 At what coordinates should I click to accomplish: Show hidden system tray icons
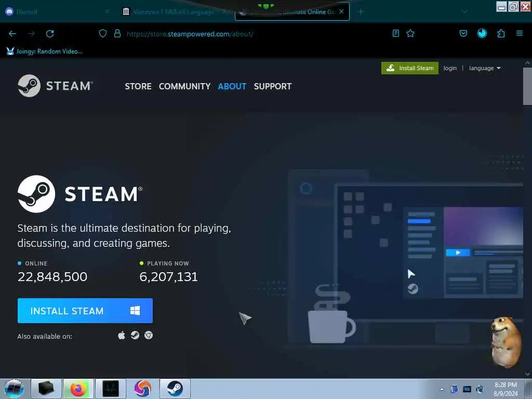(442, 389)
